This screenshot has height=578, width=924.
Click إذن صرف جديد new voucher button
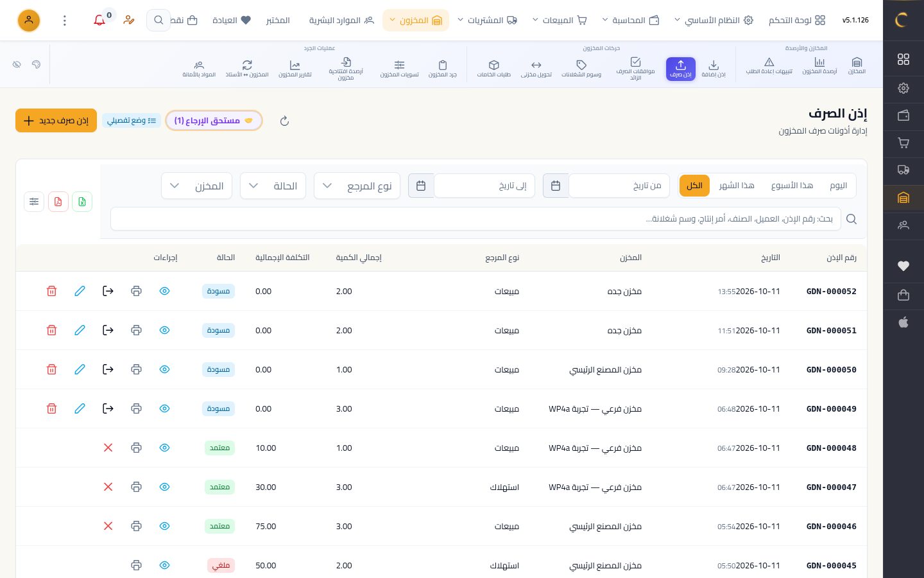click(x=56, y=121)
